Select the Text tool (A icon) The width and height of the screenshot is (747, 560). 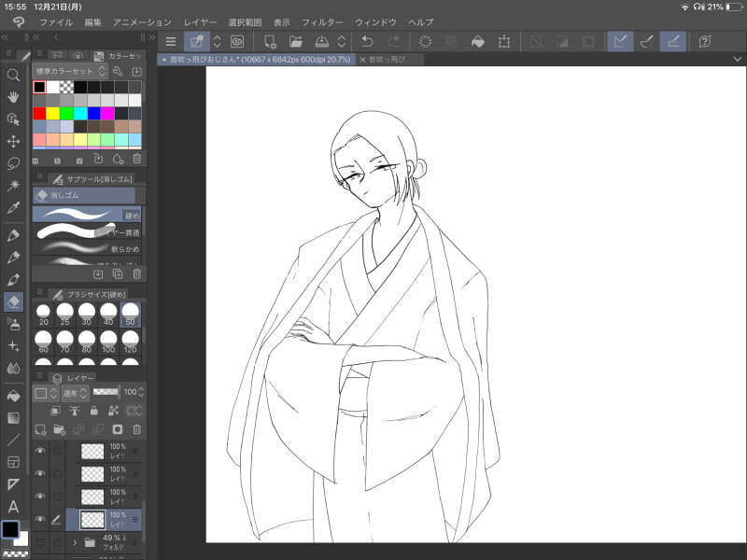click(13, 507)
